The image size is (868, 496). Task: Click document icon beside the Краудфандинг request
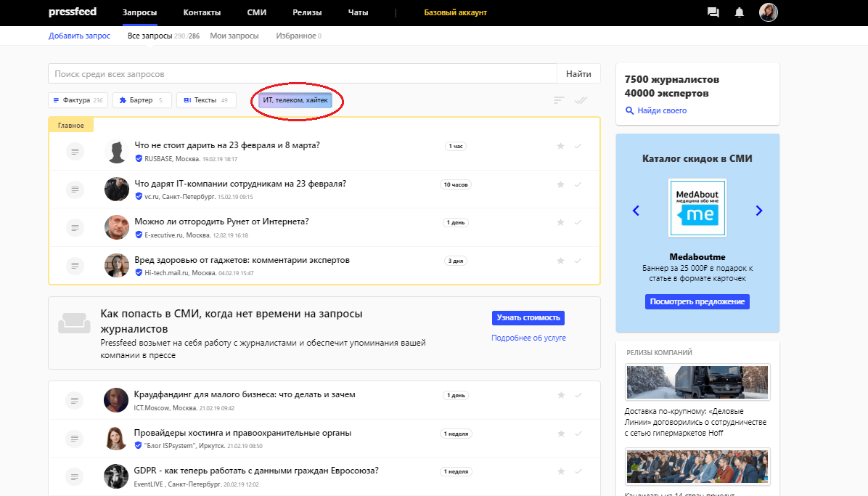75,400
